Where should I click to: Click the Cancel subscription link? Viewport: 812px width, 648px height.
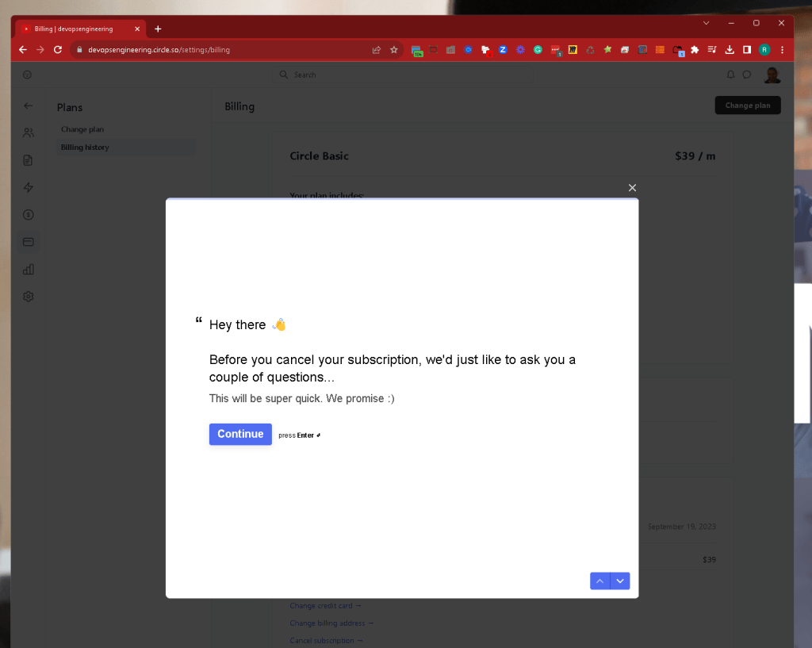pos(326,641)
